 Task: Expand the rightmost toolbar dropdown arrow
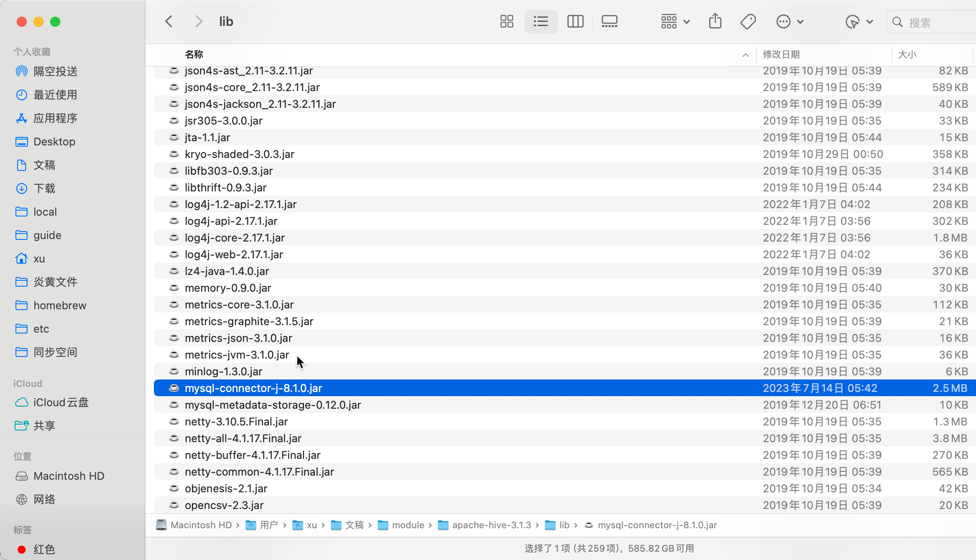click(x=870, y=22)
